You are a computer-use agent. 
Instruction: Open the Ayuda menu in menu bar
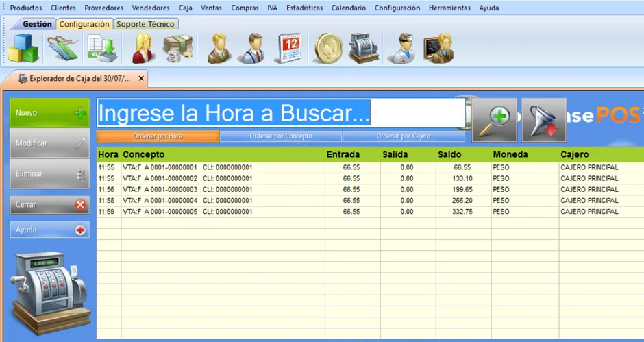click(x=489, y=8)
